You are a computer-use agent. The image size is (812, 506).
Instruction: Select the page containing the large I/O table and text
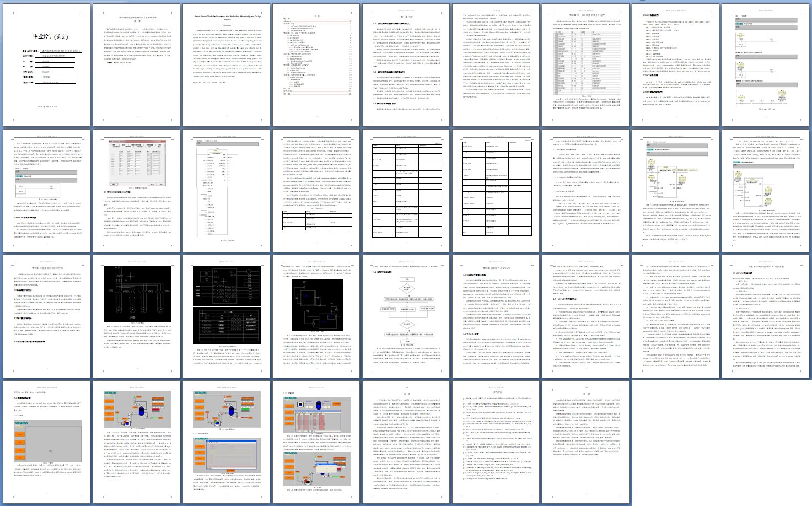pyautogui.click(x=585, y=65)
